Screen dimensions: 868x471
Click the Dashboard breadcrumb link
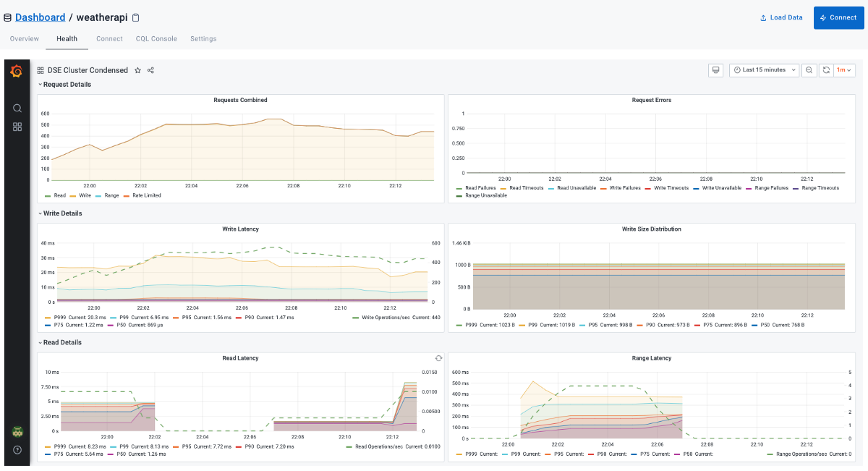point(40,17)
